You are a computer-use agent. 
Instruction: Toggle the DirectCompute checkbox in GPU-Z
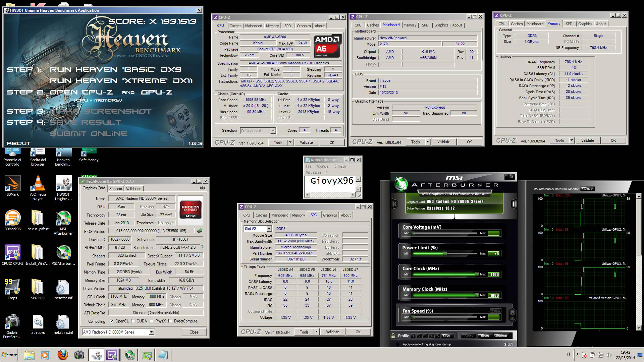point(170,321)
